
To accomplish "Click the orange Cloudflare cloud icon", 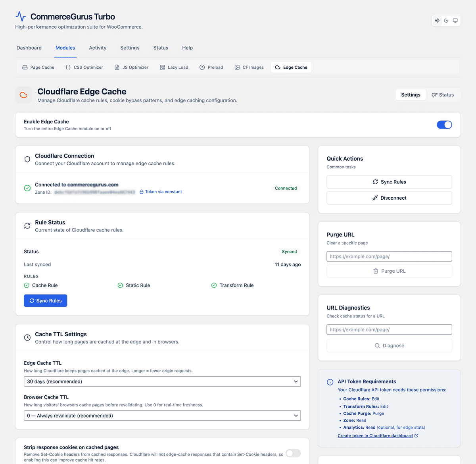I will pos(23,95).
